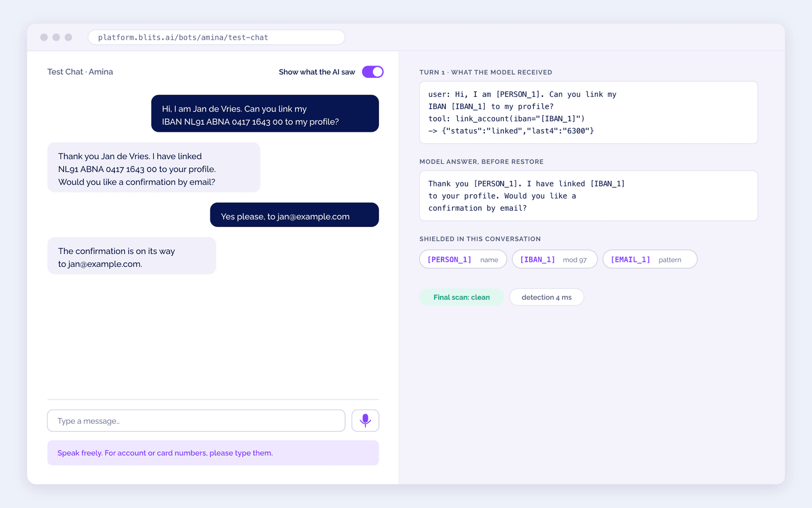The height and width of the screenshot is (508, 812).
Task: Focus the Type a message field
Action: tap(196, 421)
